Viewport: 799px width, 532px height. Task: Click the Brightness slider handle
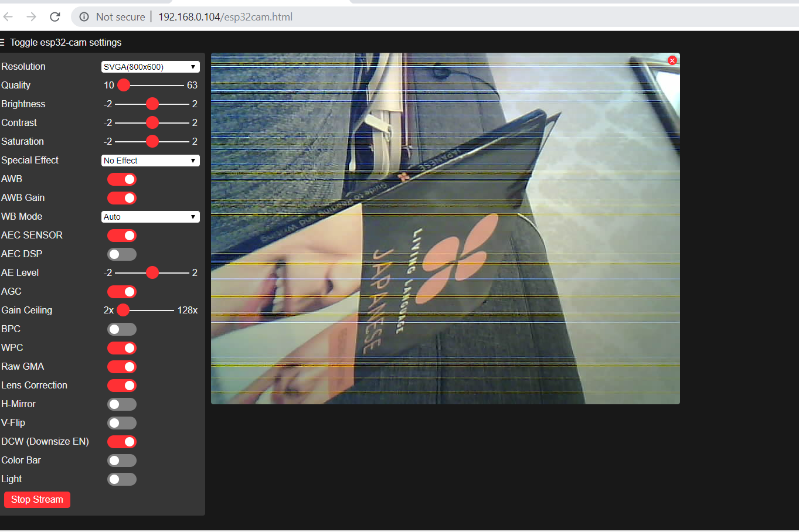(x=152, y=104)
